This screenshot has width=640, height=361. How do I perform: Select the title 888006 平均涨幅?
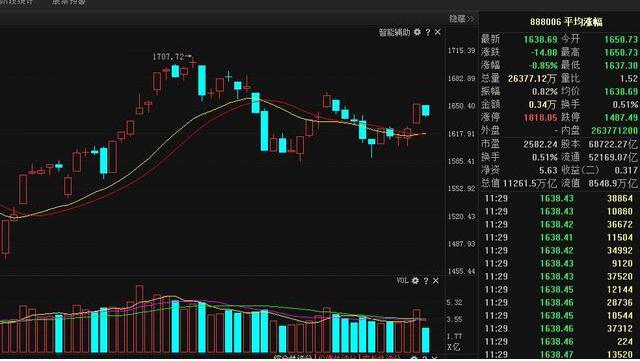[566, 22]
